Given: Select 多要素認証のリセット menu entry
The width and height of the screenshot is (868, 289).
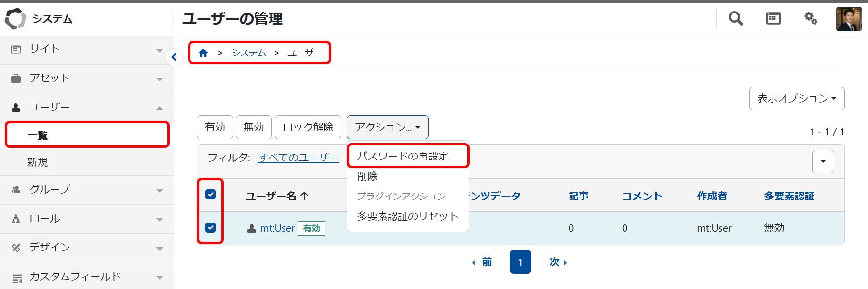Looking at the screenshot, I should point(407,216).
